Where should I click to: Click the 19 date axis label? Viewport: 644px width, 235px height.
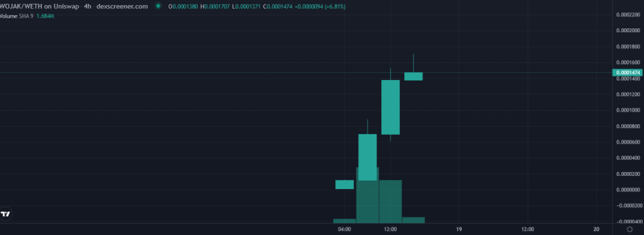pyautogui.click(x=458, y=229)
